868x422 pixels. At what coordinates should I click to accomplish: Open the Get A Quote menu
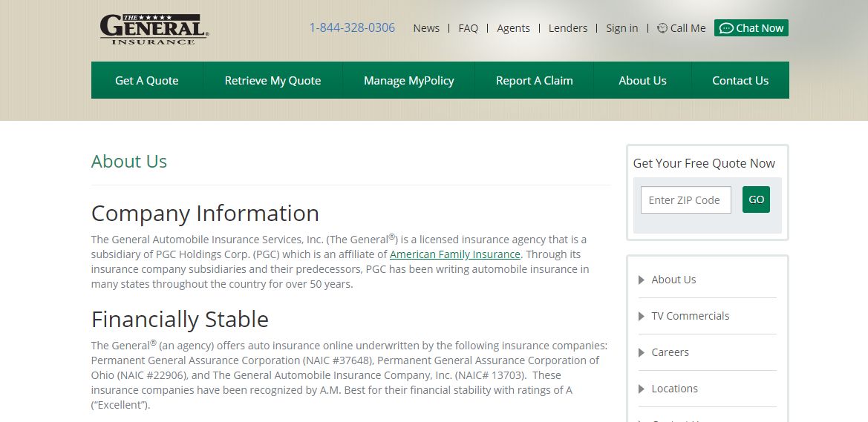(147, 80)
